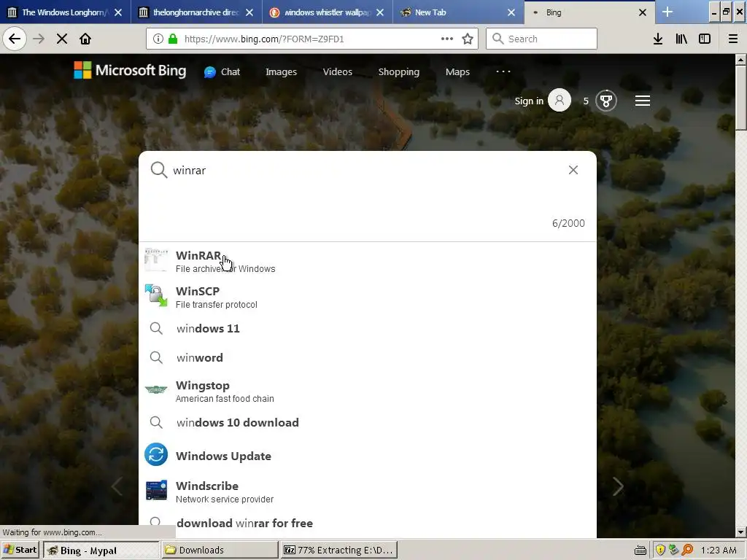Open the account avatar icon

(x=560, y=101)
